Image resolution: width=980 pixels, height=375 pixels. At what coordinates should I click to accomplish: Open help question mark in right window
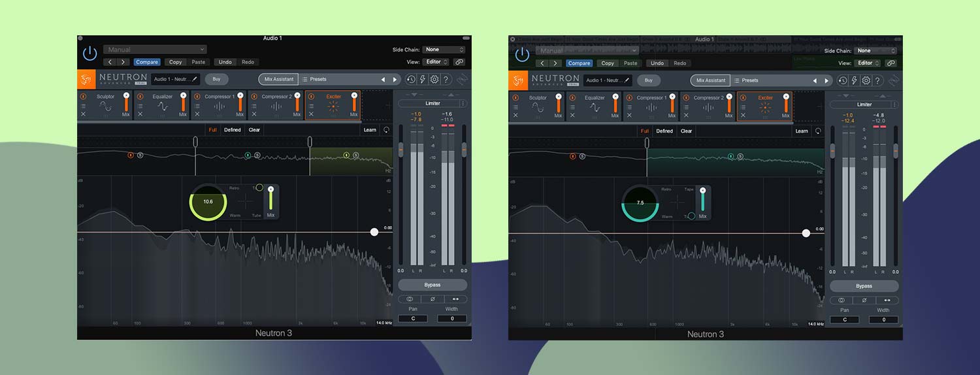click(878, 81)
